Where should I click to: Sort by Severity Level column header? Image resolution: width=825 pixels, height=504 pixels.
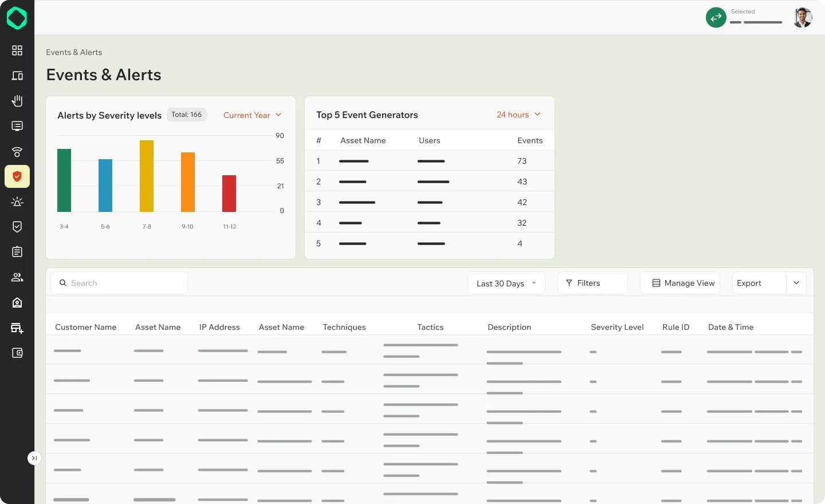click(x=617, y=327)
